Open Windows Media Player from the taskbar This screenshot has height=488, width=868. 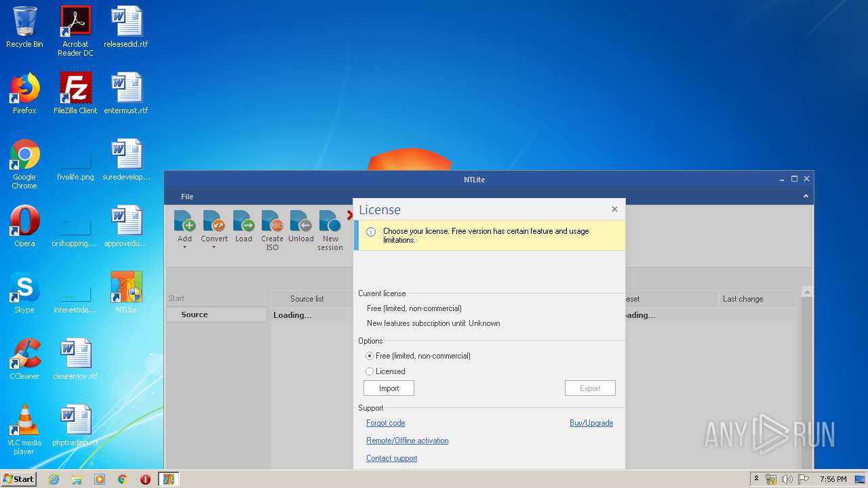tap(100, 479)
